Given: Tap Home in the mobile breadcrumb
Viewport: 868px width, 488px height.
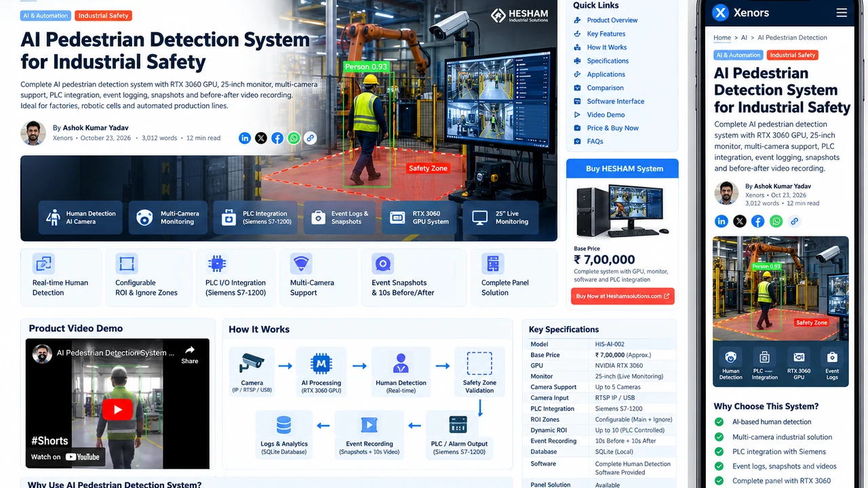Looking at the screenshot, I should click(722, 38).
